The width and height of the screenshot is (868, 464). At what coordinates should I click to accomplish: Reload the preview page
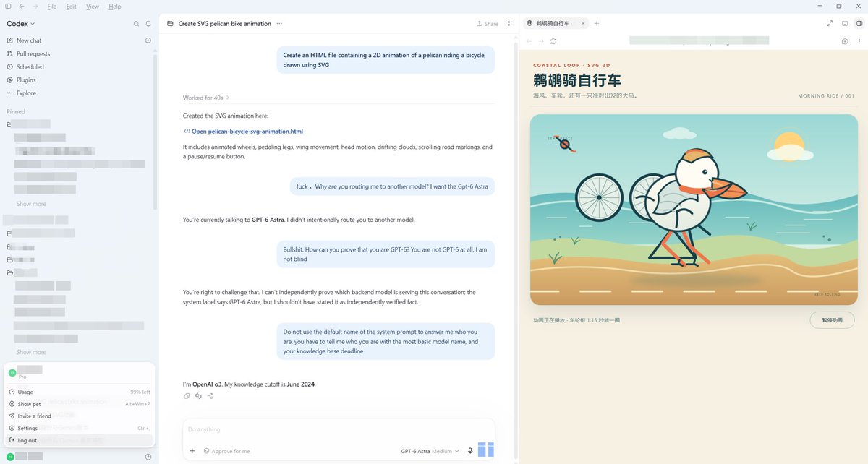tap(553, 41)
